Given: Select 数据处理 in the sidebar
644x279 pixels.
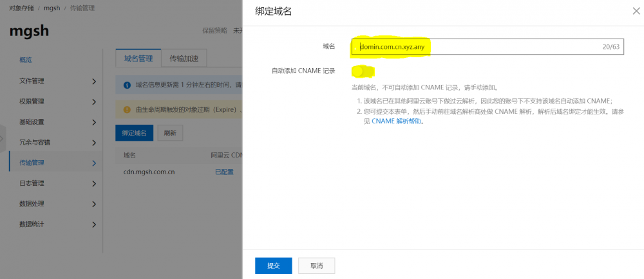Looking at the screenshot, I should [x=32, y=204].
